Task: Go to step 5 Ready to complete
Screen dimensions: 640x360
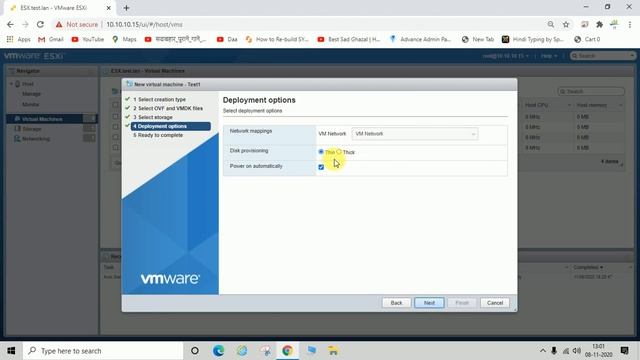Action: pos(158,135)
